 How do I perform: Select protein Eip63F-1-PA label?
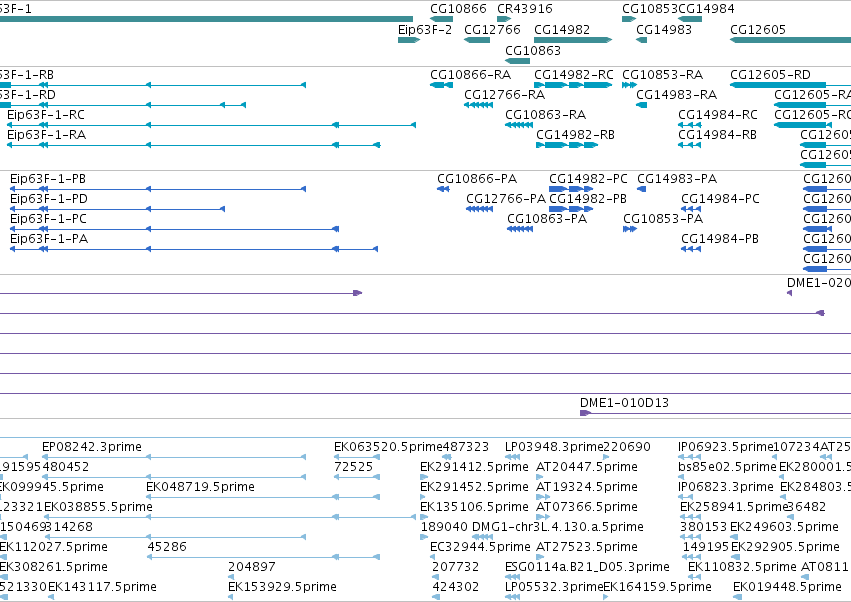point(49,239)
